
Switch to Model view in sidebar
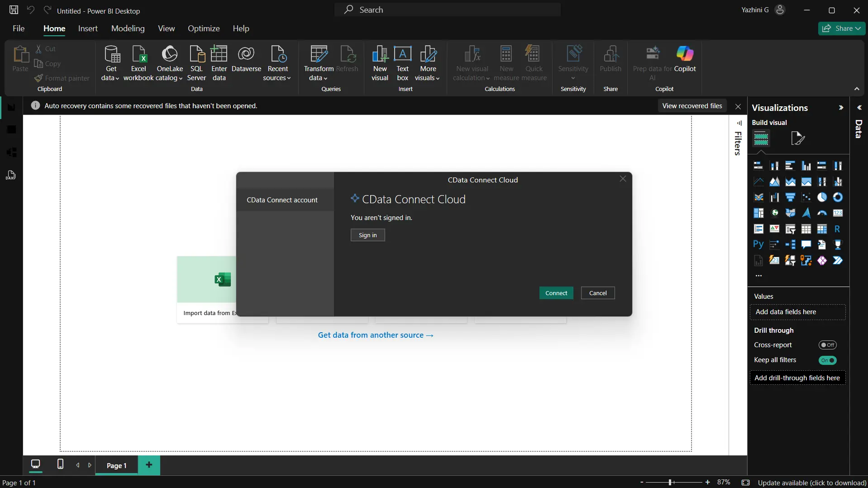coord(11,152)
